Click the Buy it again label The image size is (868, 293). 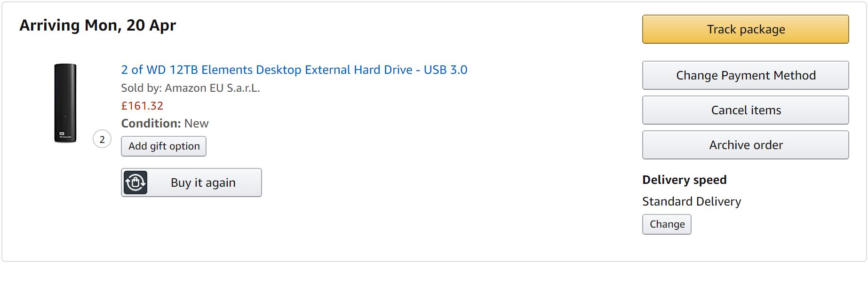tap(203, 182)
